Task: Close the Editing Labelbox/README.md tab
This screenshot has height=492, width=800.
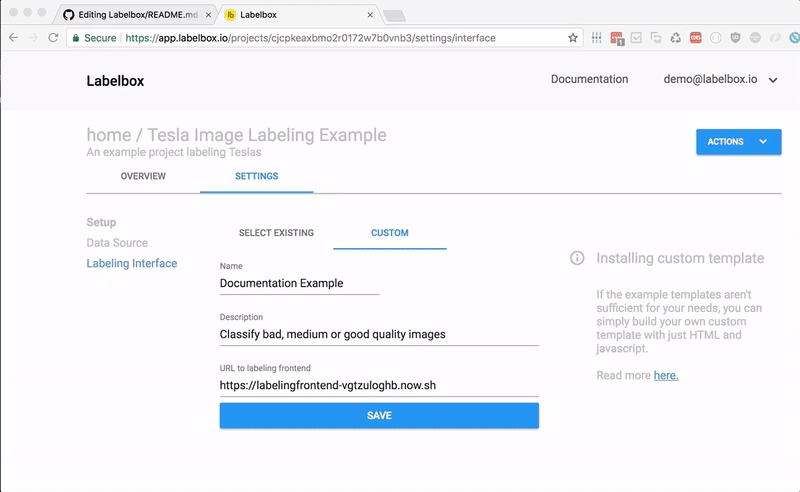Action: click(208, 15)
